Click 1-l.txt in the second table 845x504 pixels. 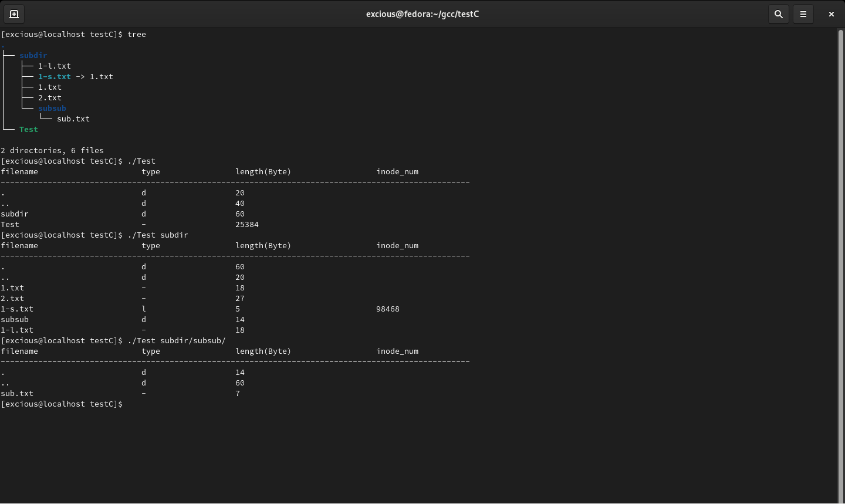coord(17,330)
